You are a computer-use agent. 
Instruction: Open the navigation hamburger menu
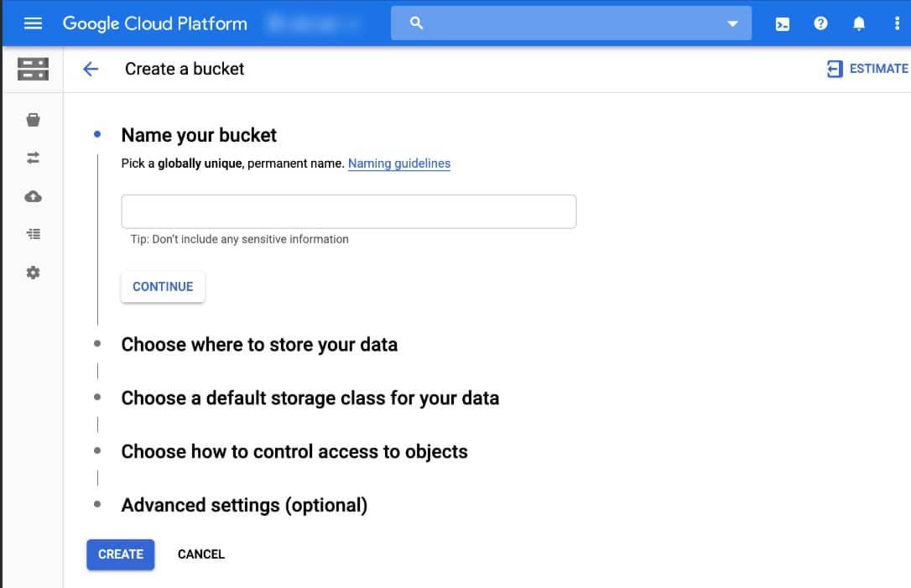[x=33, y=23]
